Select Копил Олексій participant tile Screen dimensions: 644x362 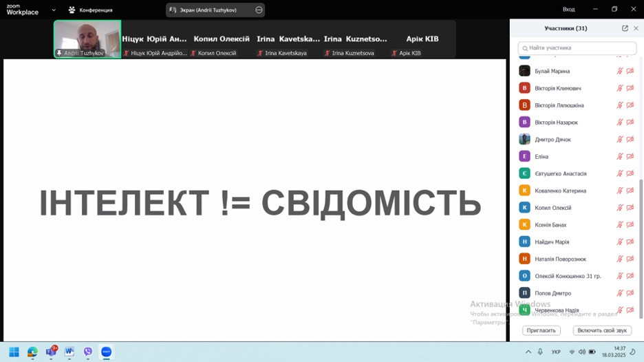[222, 39]
